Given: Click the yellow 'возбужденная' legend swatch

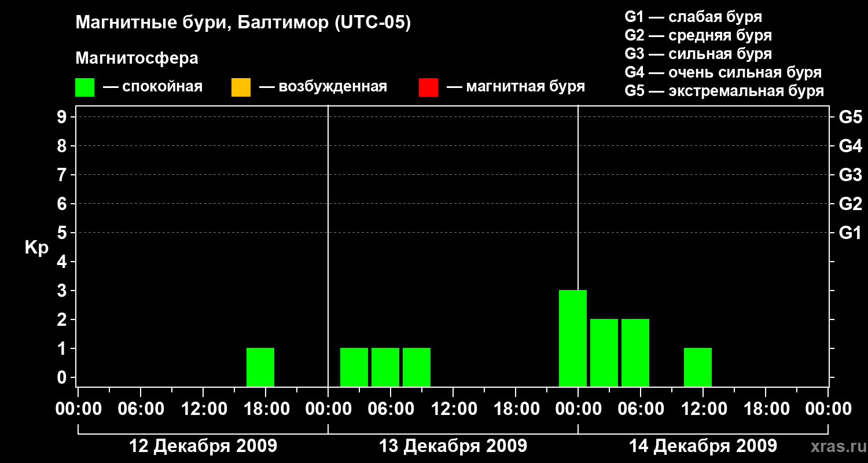Looking at the screenshot, I should tap(241, 87).
